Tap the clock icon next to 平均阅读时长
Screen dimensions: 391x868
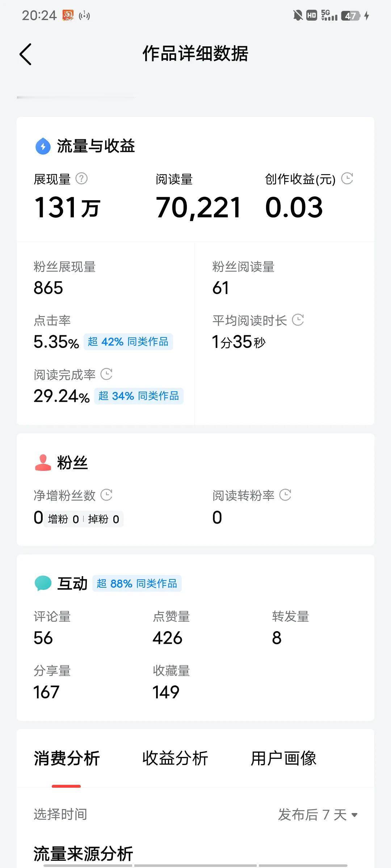[298, 320]
